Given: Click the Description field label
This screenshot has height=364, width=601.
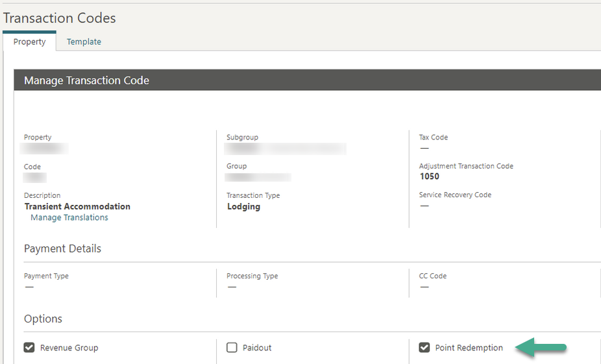Looking at the screenshot, I should tap(42, 195).
